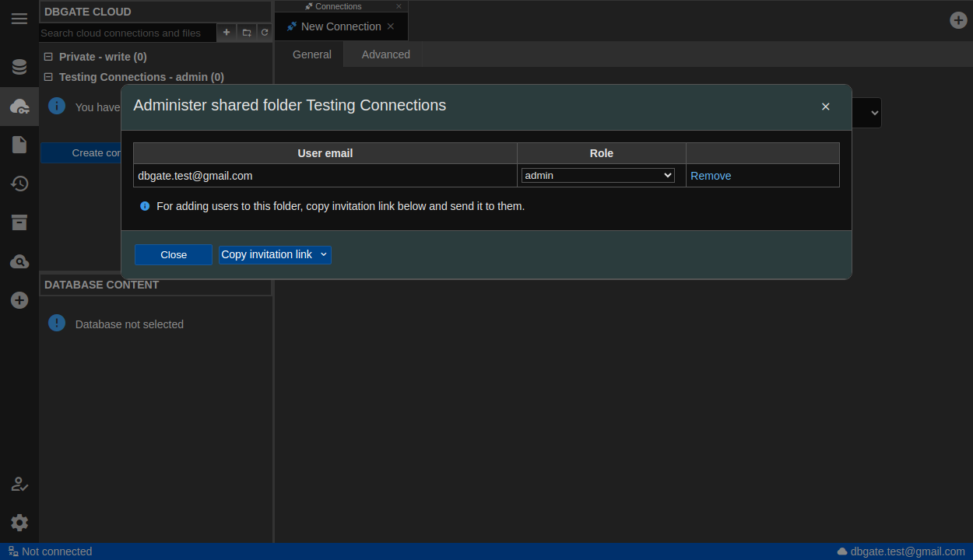Switch to the Advanced tab
973x560 pixels.
[385, 54]
